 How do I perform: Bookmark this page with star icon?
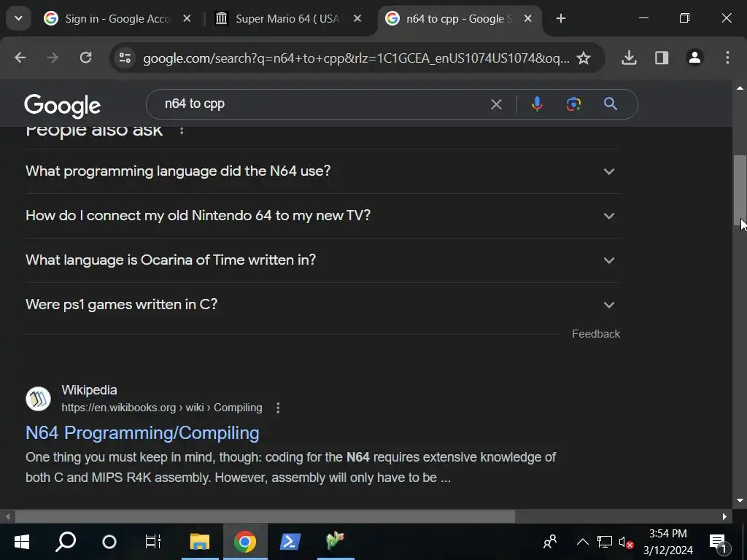tap(584, 58)
